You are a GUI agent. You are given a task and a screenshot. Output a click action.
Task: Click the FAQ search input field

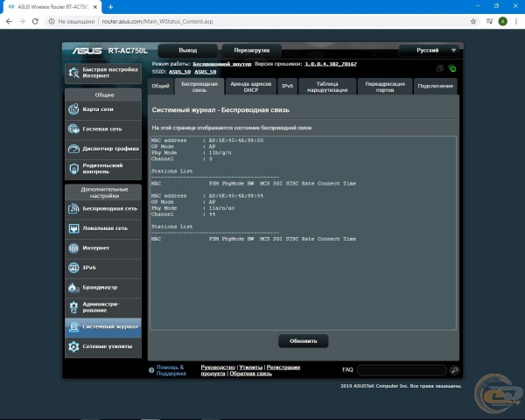[x=402, y=370]
